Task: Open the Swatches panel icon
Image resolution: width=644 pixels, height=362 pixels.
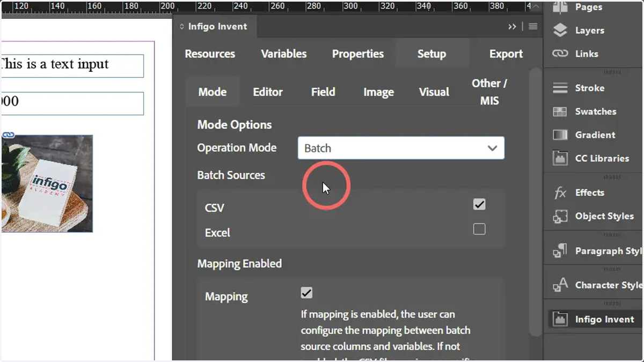Action: (560, 112)
